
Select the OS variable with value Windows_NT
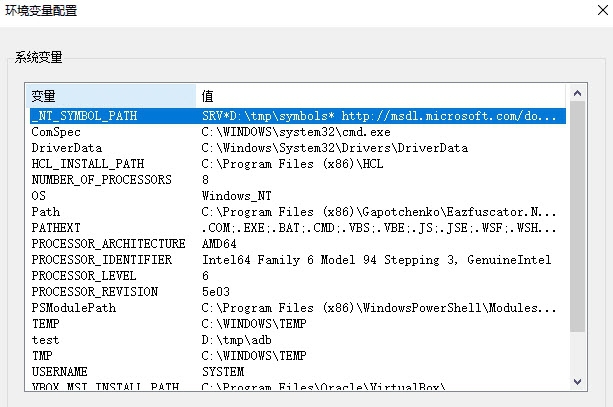pos(39,196)
